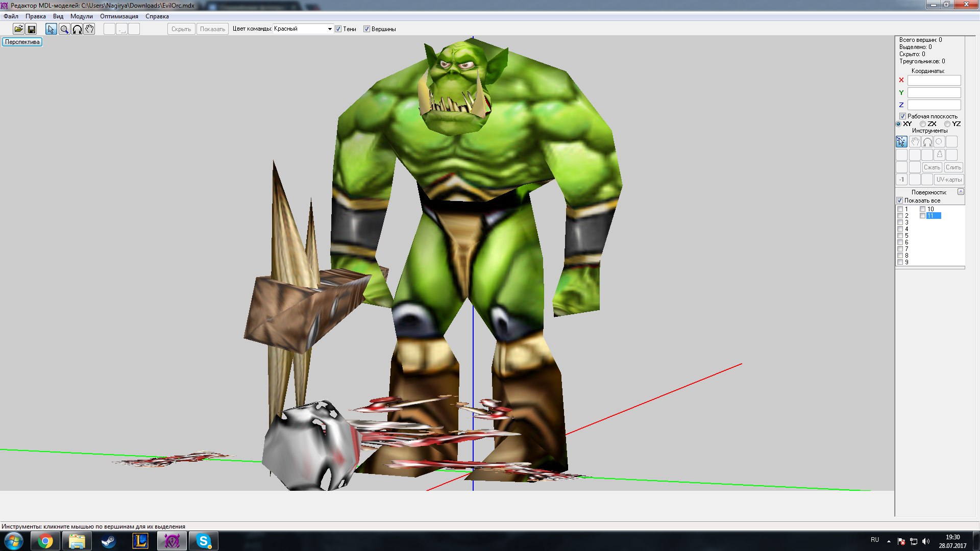980x551 pixels.
Task: Toggle the Вершины checkbox
Action: [366, 29]
